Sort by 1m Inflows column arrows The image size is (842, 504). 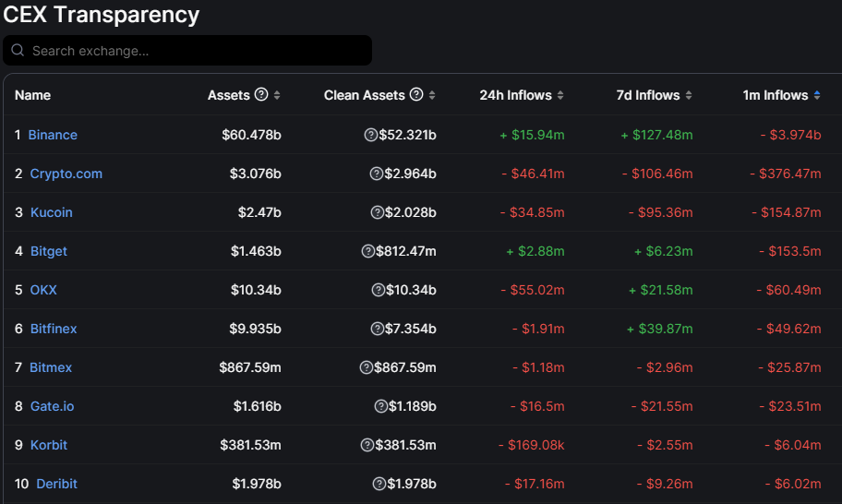click(x=816, y=95)
